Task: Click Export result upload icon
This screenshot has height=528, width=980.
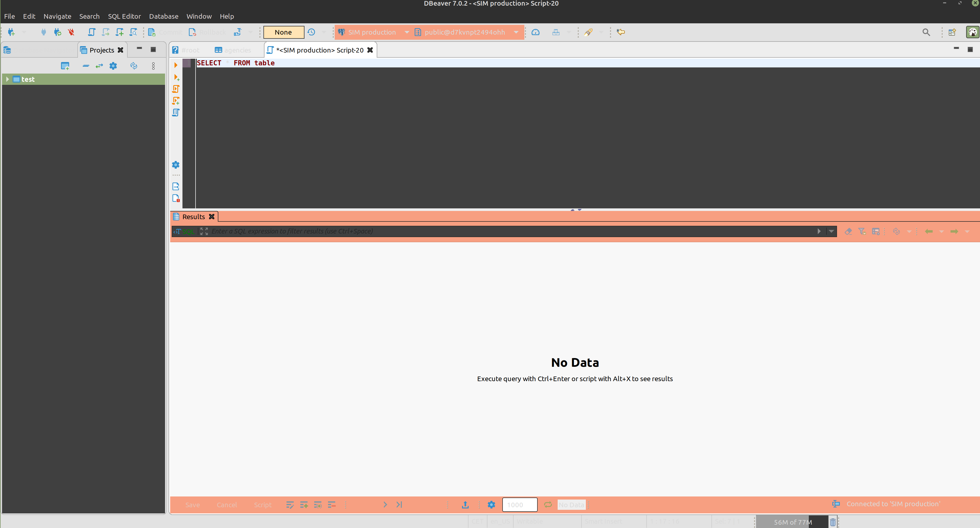Action: 465,505
